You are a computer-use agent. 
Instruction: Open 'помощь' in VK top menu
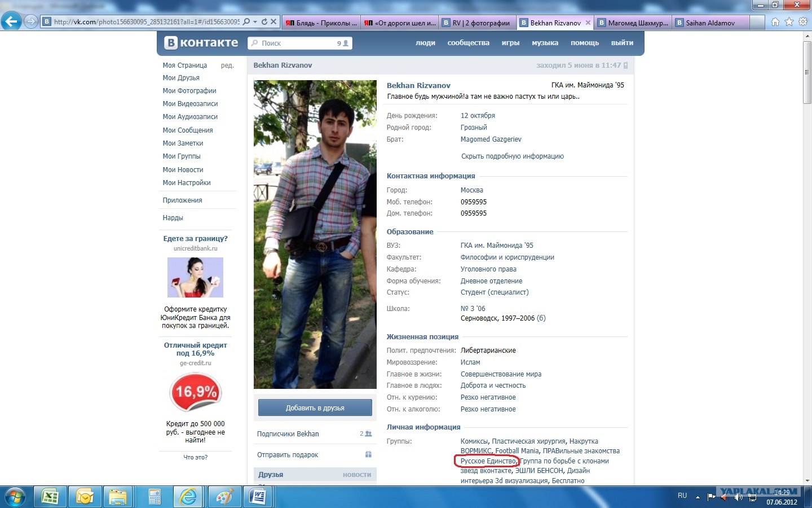tap(585, 43)
